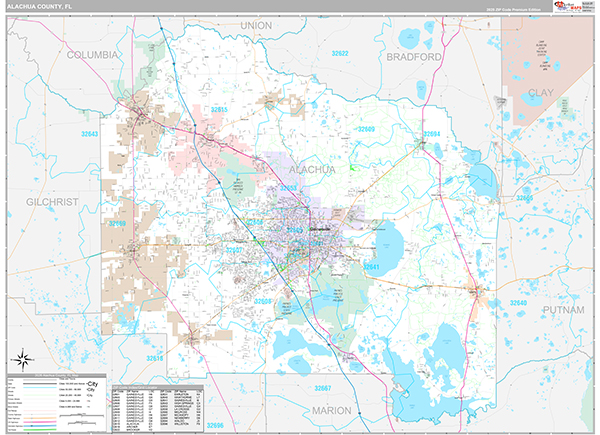Click the compass rose icon

pyautogui.click(x=23, y=358)
